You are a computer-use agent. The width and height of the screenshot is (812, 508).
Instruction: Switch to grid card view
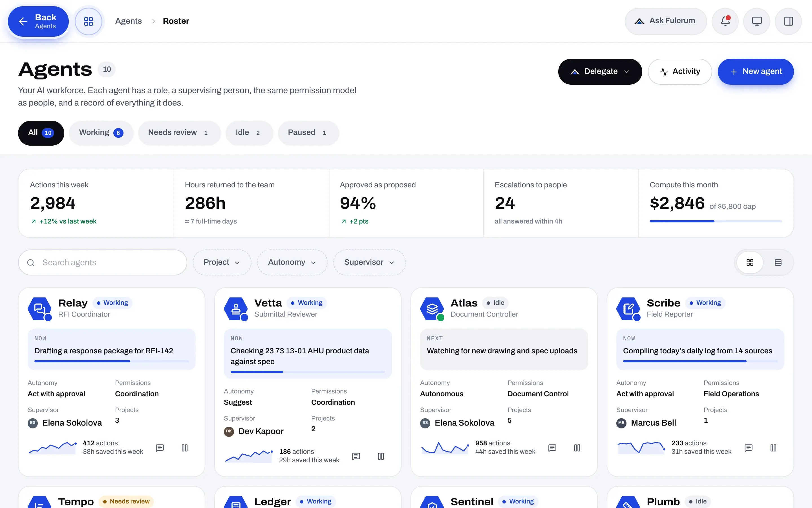click(750, 262)
